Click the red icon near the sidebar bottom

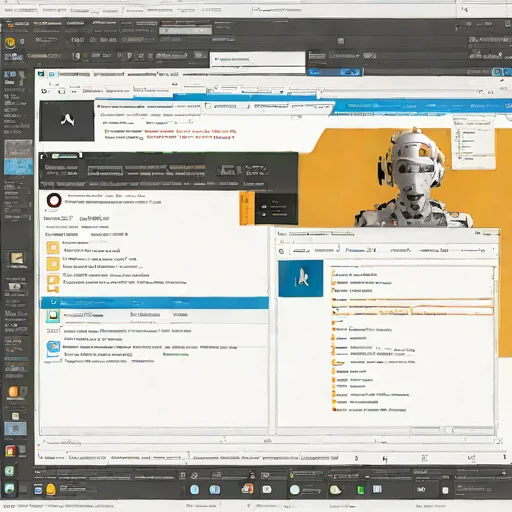(10, 451)
